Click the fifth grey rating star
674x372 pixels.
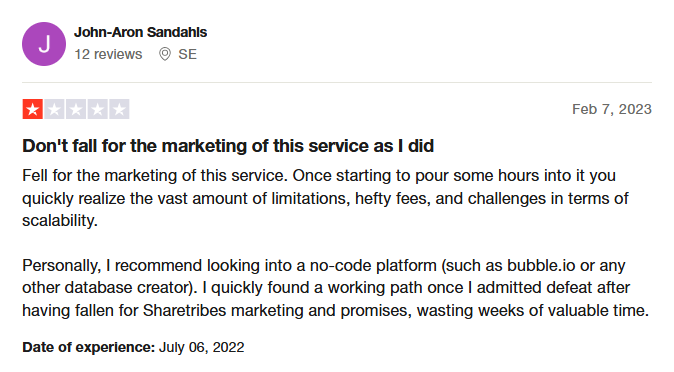click(x=119, y=109)
